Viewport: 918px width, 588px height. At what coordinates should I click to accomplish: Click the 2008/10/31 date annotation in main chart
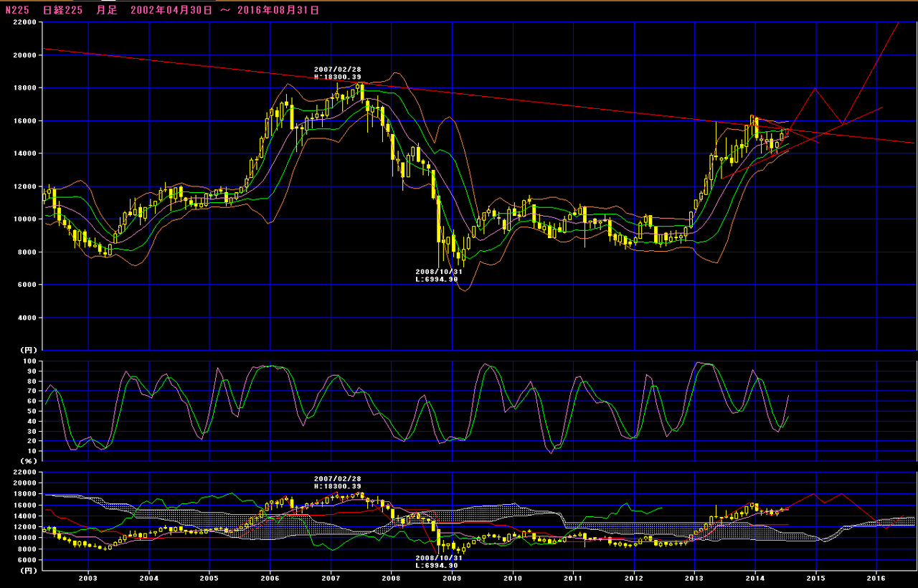(440, 272)
